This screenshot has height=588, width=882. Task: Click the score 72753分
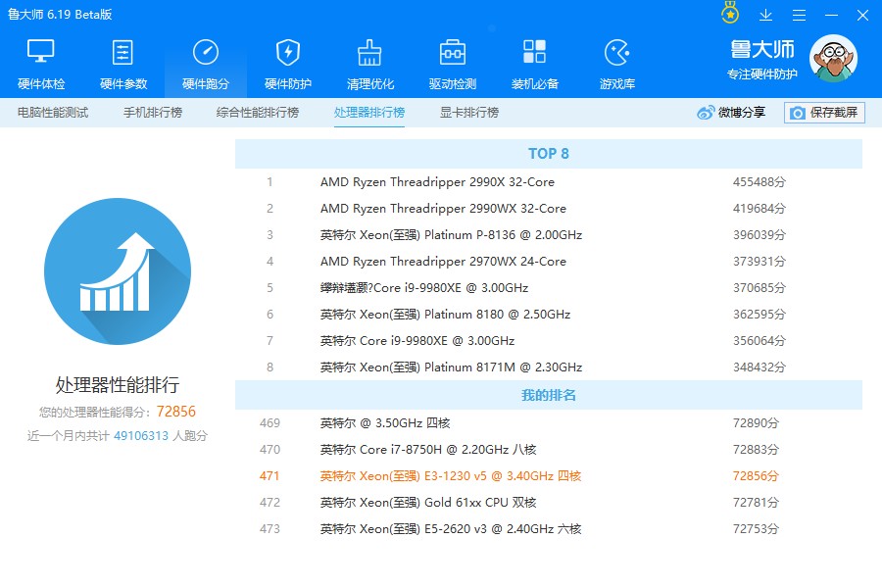(x=756, y=529)
